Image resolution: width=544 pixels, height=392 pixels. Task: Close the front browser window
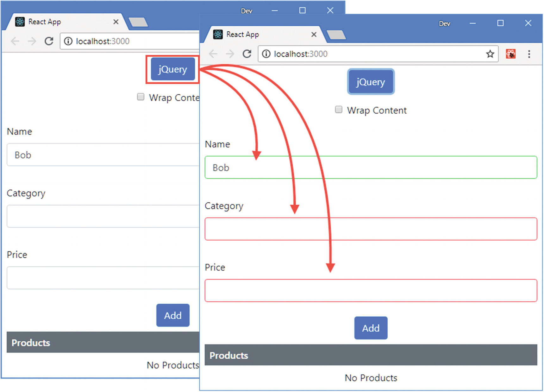point(528,23)
